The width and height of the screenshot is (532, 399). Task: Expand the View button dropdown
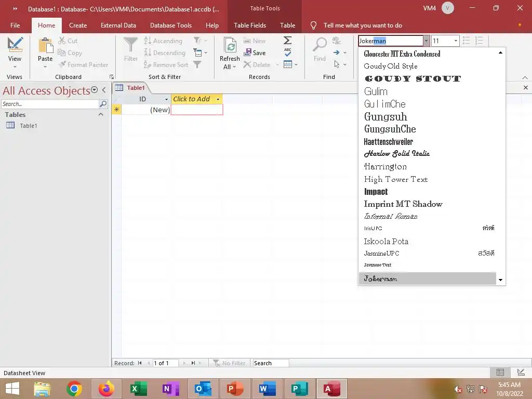[15, 67]
